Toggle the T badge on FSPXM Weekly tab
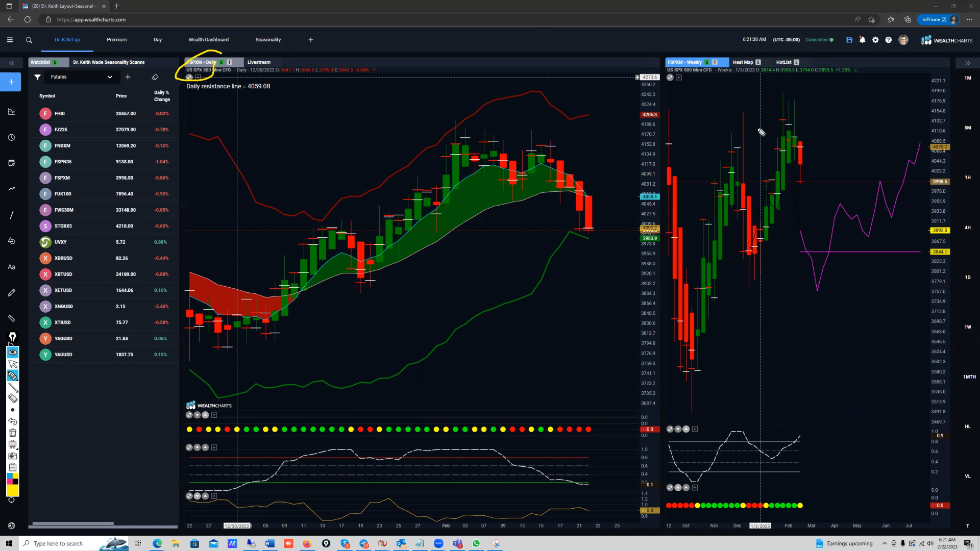Image resolution: width=980 pixels, height=551 pixels. coord(715,62)
